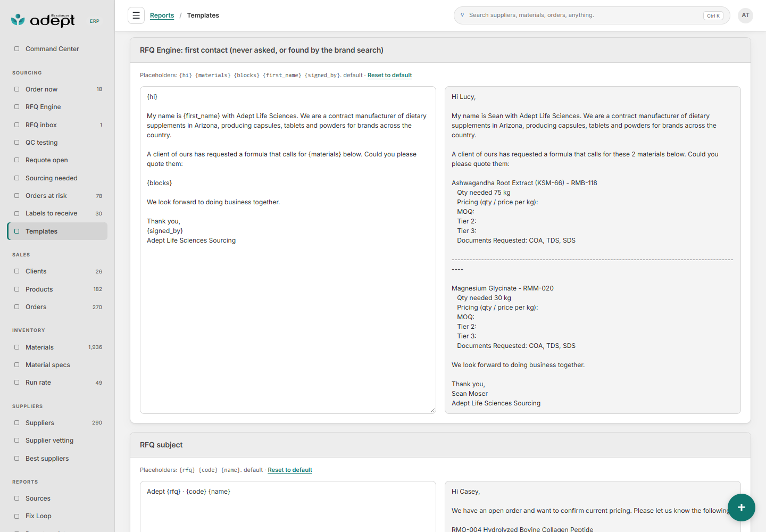766x532 pixels.
Task: Click the first contact section heading
Action: (262, 50)
